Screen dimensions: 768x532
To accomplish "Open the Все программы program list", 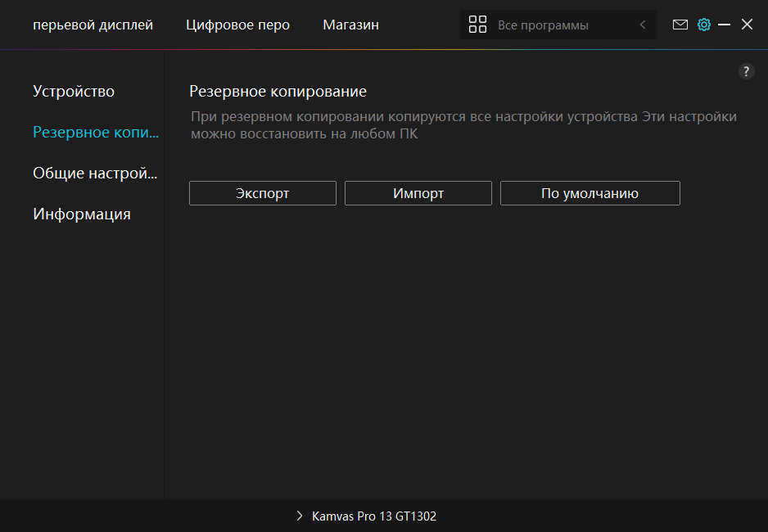I will tap(543, 25).
